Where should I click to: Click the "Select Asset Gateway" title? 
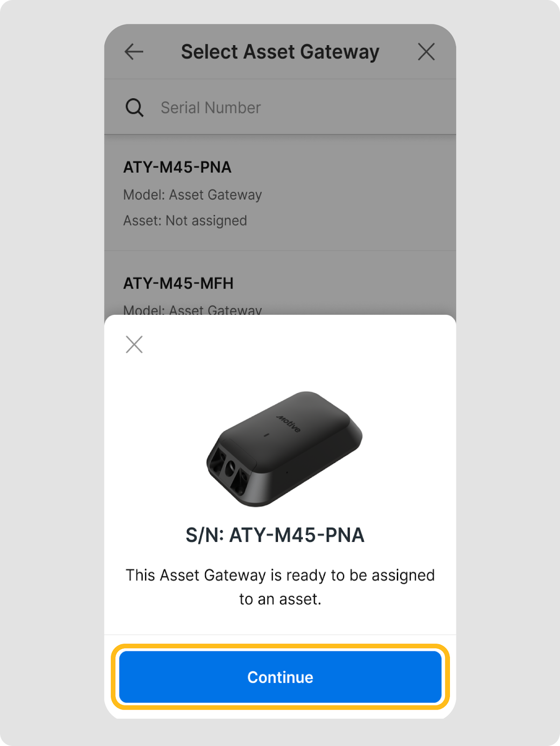(x=280, y=52)
